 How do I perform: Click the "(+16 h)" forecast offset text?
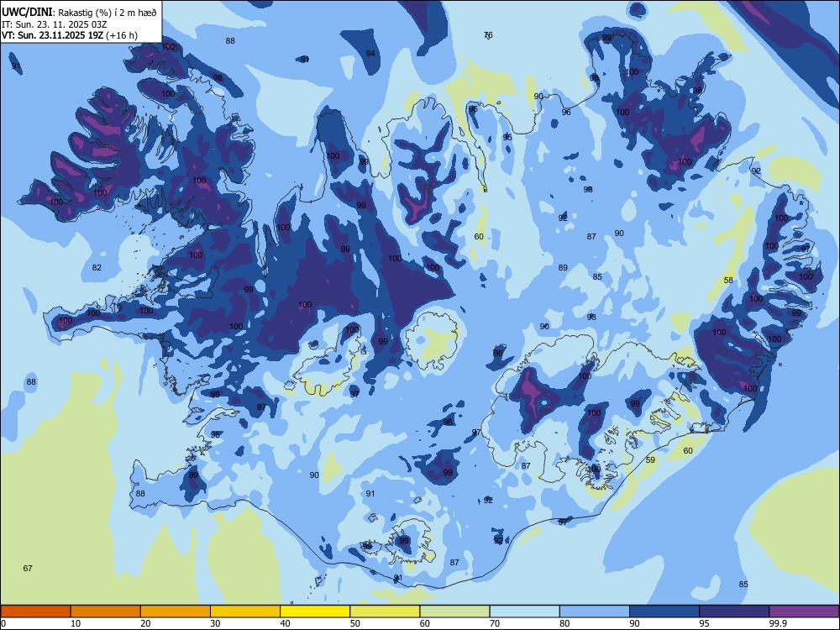click(x=122, y=35)
